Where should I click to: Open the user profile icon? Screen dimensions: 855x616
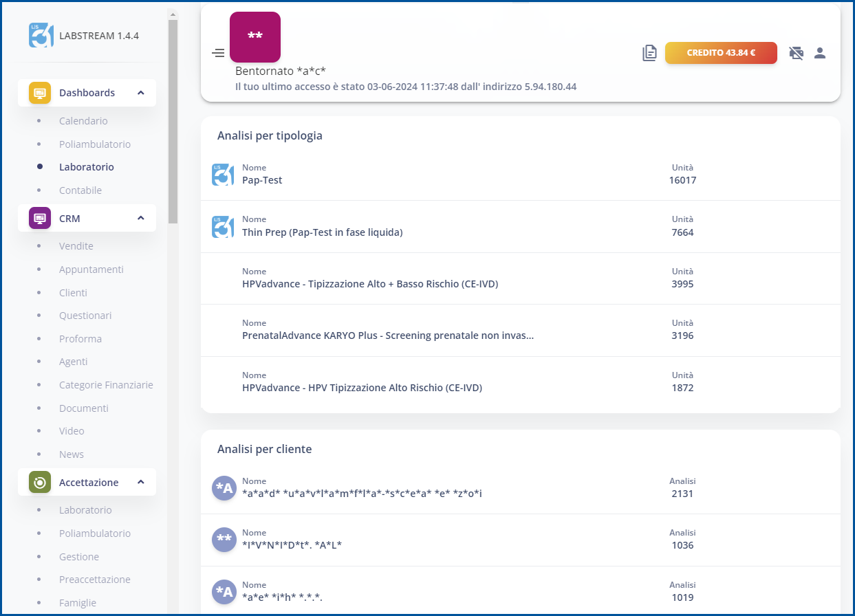pyautogui.click(x=819, y=53)
